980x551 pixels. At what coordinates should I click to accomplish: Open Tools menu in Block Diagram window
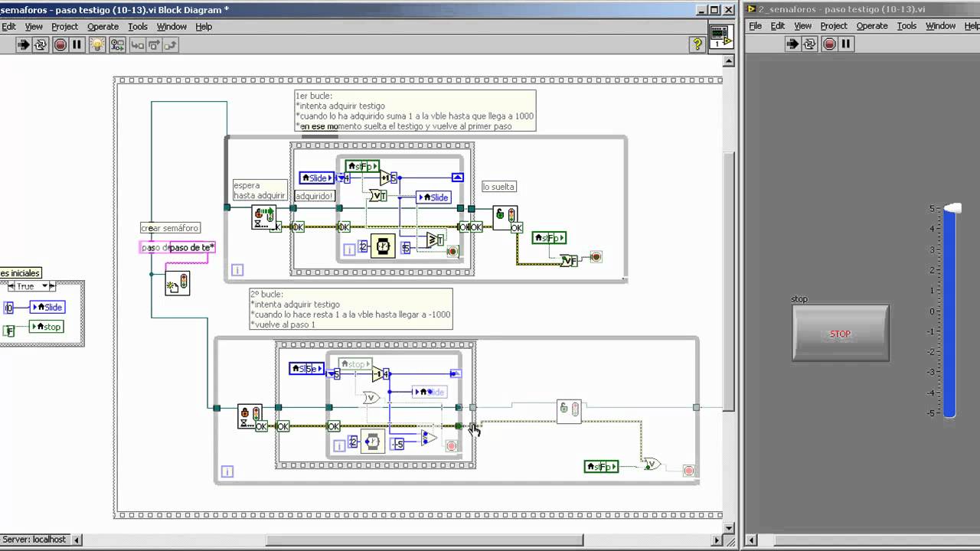tap(138, 26)
